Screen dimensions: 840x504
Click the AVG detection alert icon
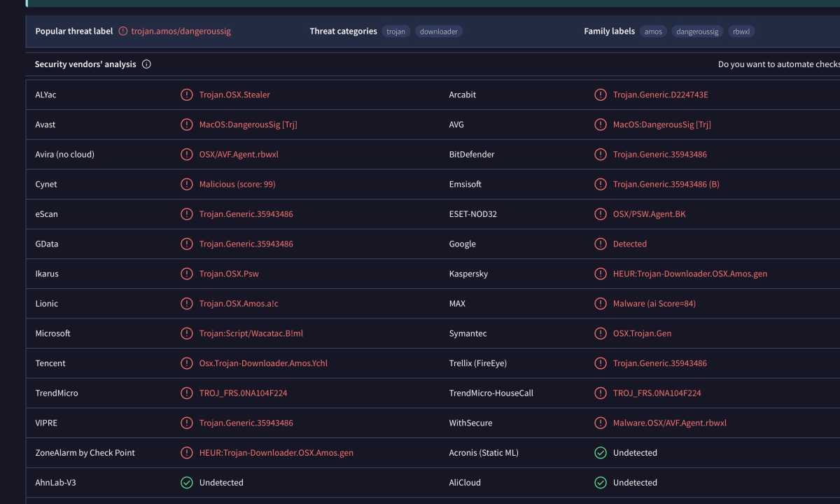601,125
